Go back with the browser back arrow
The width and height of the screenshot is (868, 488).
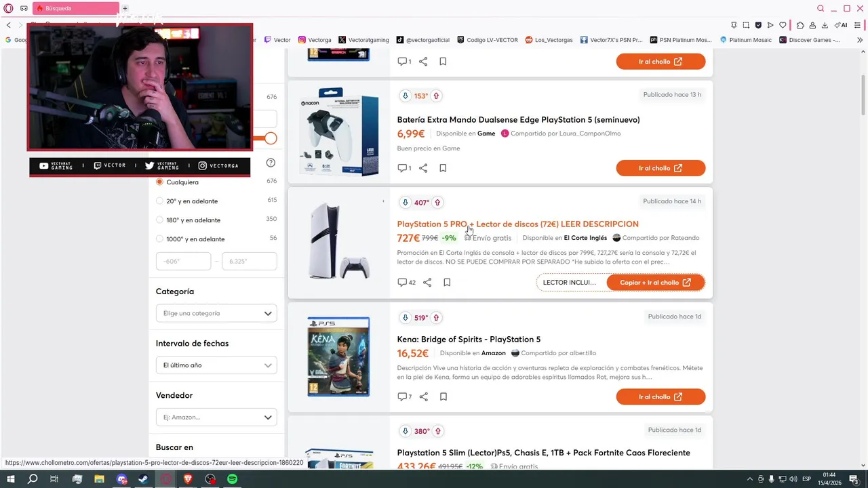click(x=8, y=25)
